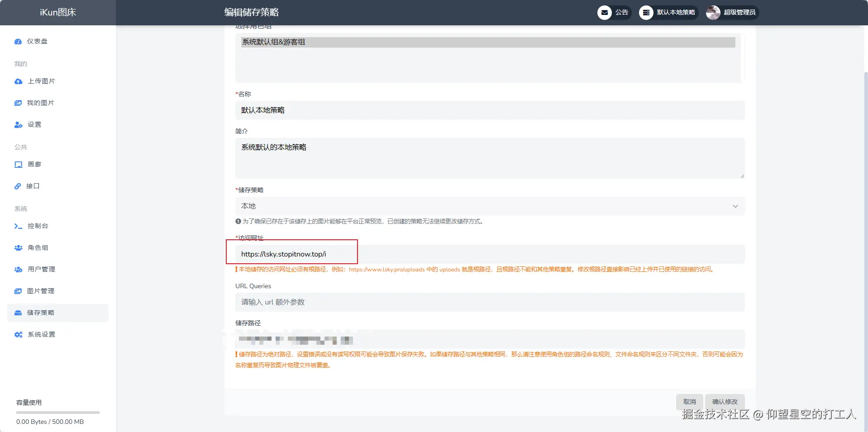Image resolution: width=868 pixels, height=432 pixels.
Task: Click the API link icon beside 接口
Action: (18, 186)
